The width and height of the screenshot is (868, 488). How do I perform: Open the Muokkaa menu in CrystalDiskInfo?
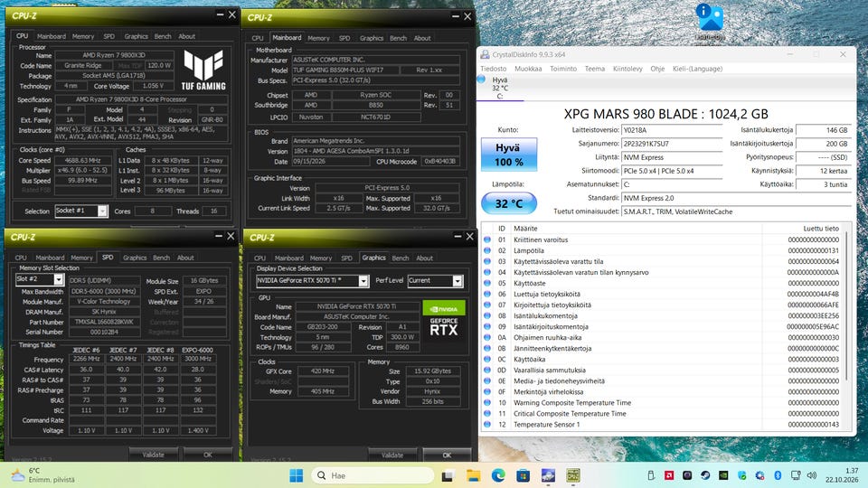528,69
